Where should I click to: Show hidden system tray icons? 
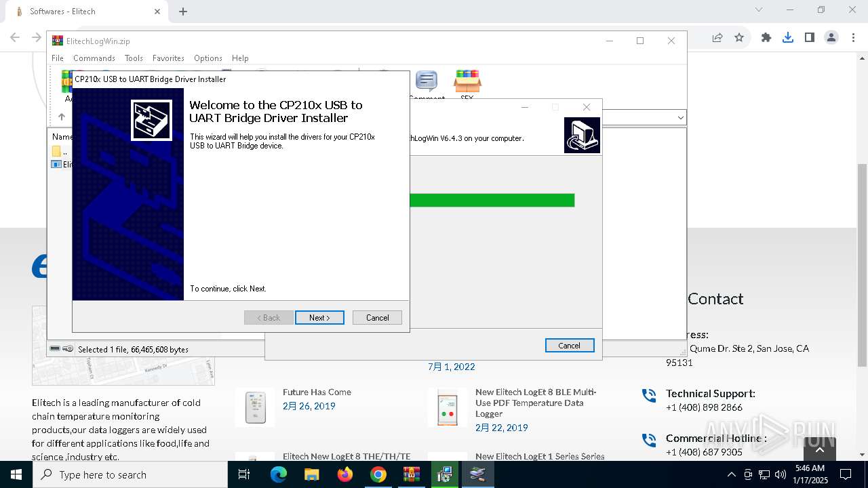coord(731,474)
